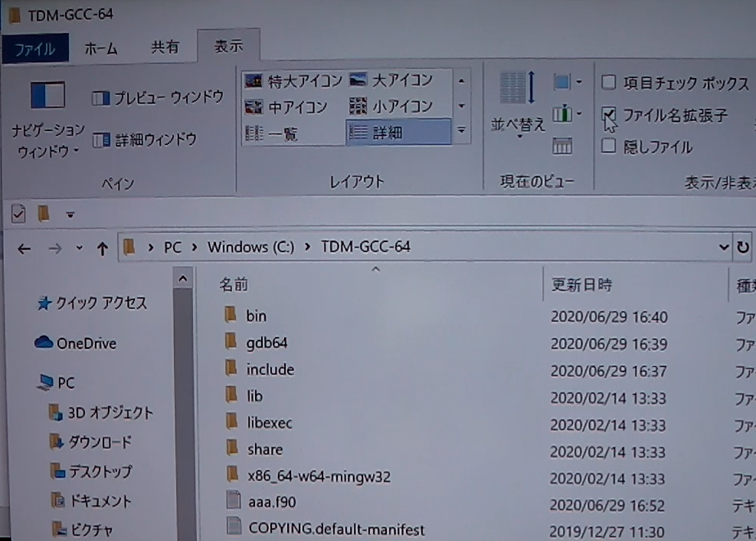Open the Navigation pane options
The image size is (756, 541).
click(x=47, y=120)
